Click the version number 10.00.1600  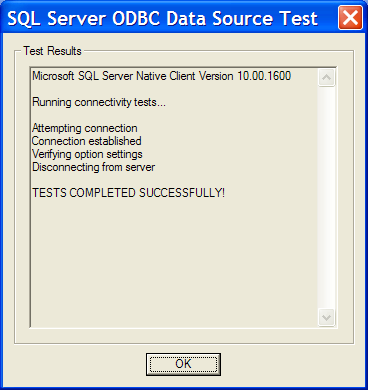click(264, 76)
